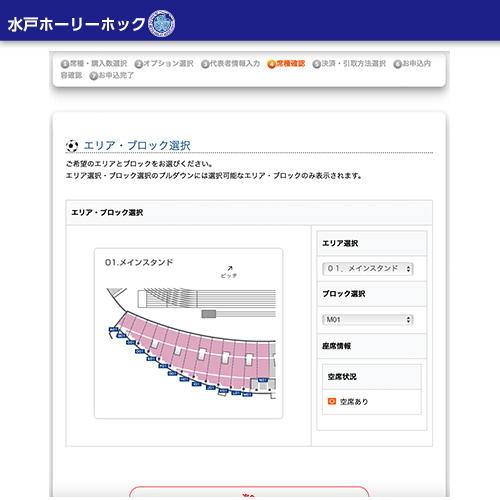500x500 pixels.
Task: Click the 座席情報 section header
Action: tap(372, 346)
